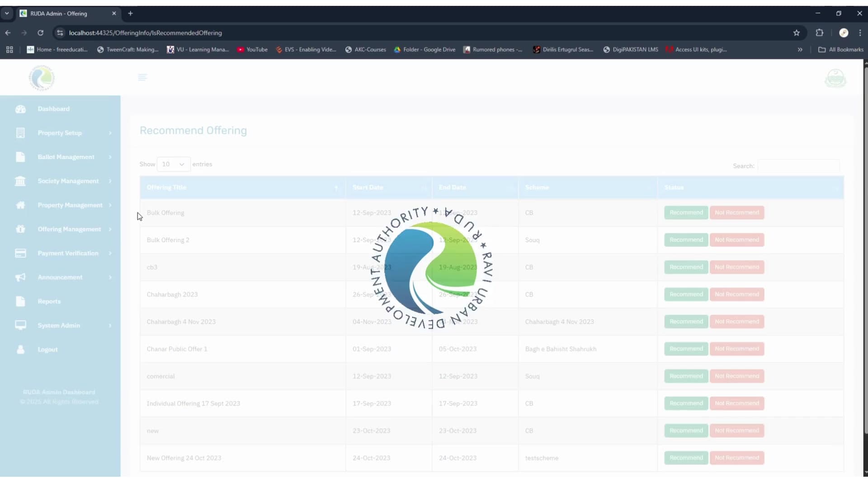Viewport: 868px width, 488px height.
Task: Click Not Recommend for cb3 offering
Action: 737,267
